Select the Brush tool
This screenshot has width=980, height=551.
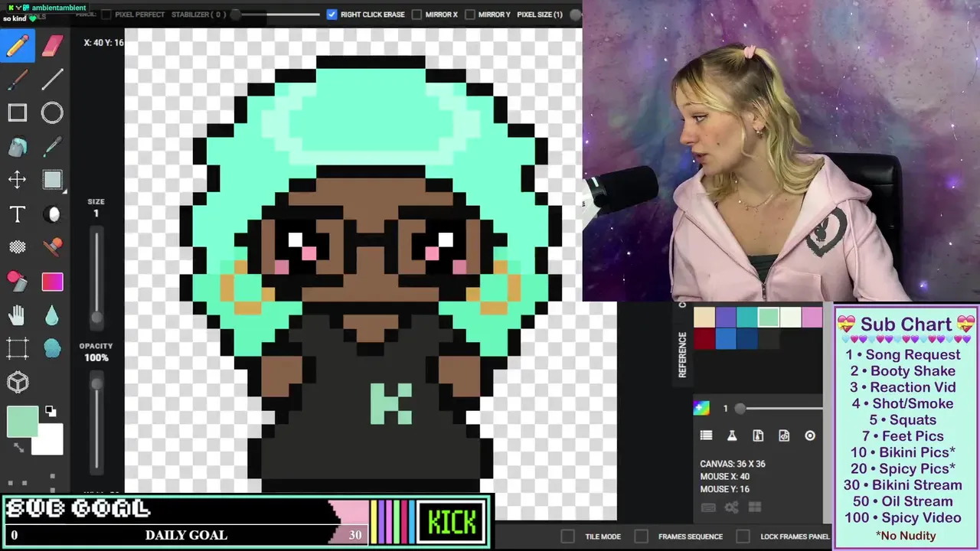click(x=18, y=79)
